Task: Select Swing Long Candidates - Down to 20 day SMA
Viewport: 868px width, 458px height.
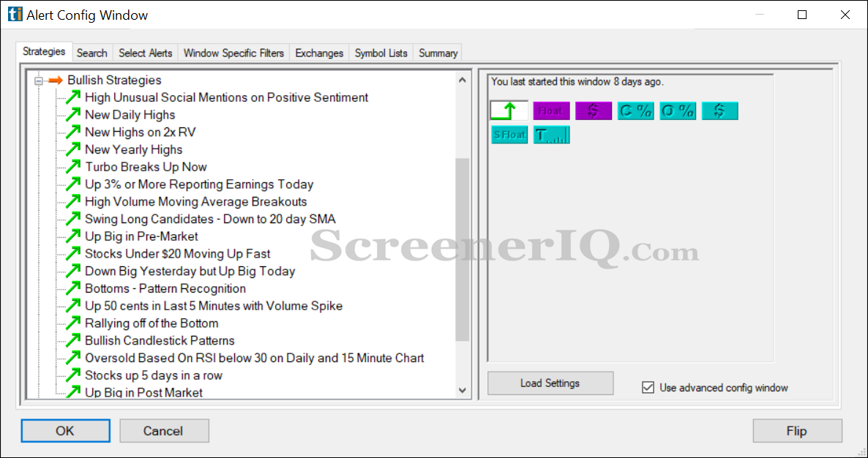Action: coord(210,219)
